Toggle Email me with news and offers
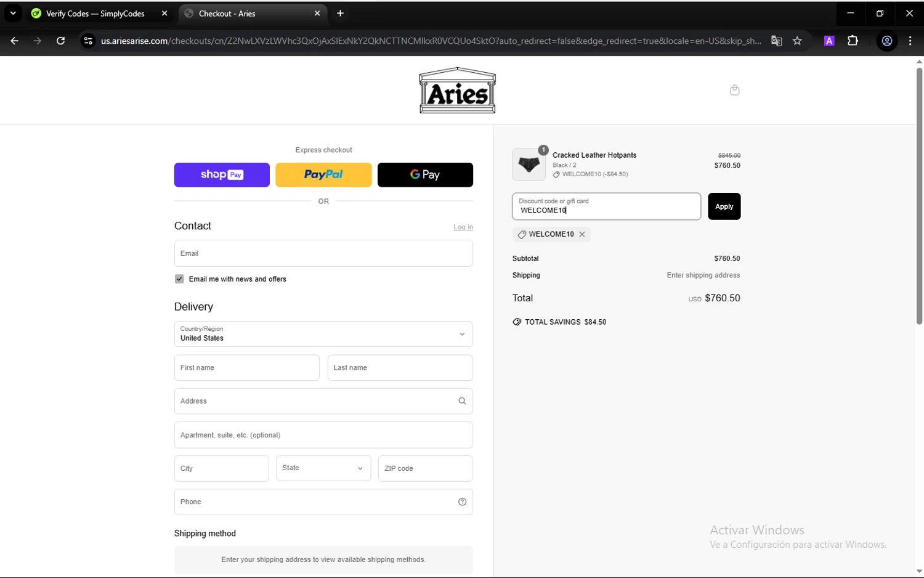Screen dimensions: 924x578 (x=179, y=279)
